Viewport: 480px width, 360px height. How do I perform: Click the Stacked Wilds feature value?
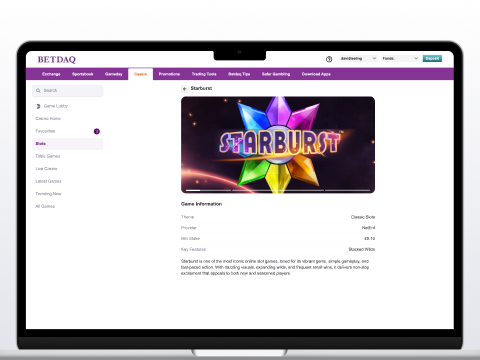(362, 249)
